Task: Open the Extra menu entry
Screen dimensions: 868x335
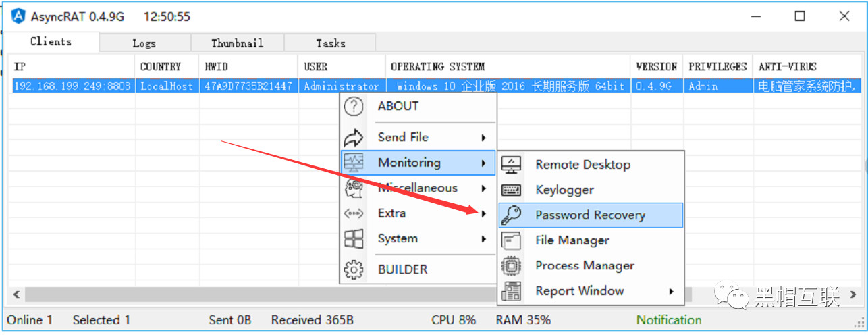Action: pyautogui.click(x=418, y=213)
